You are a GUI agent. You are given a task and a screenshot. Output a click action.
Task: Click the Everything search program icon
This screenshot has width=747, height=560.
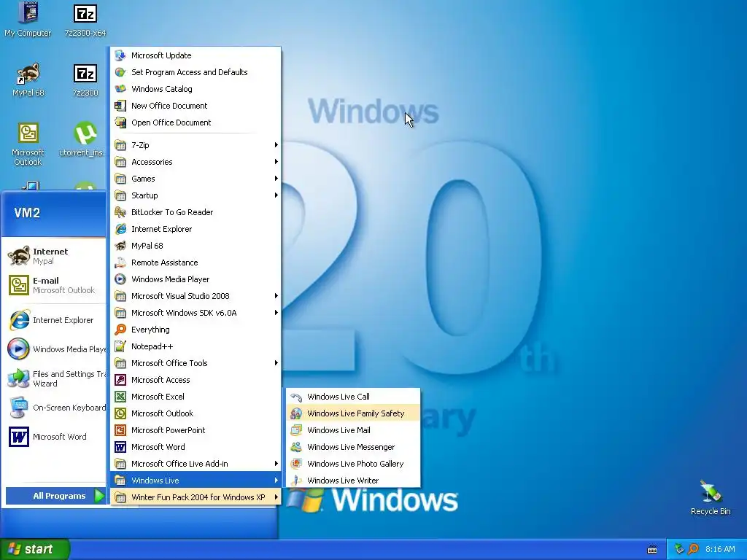[x=120, y=330]
